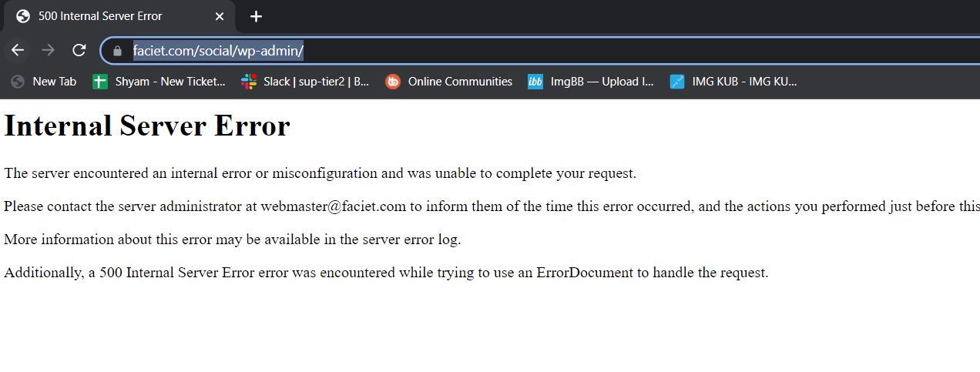Open a new tab with plus button
980x372 pixels.
(257, 16)
